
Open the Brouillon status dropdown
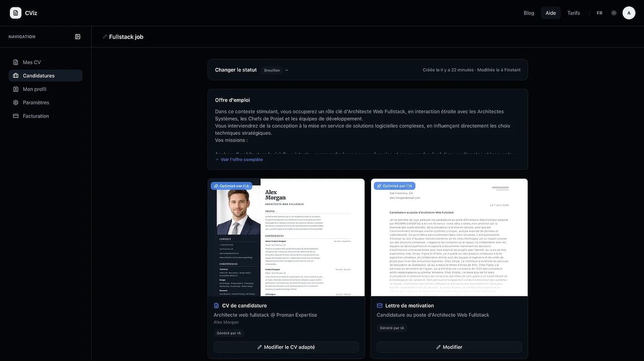pos(276,70)
